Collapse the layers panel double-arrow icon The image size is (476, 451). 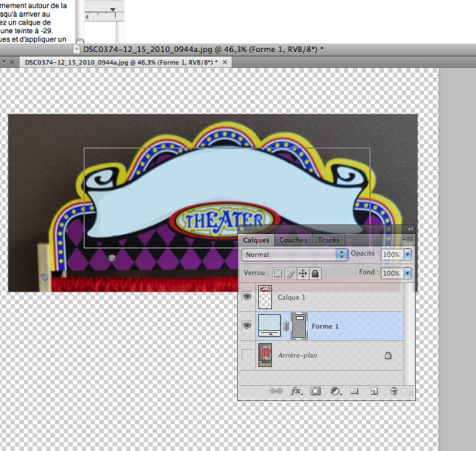click(x=410, y=229)
